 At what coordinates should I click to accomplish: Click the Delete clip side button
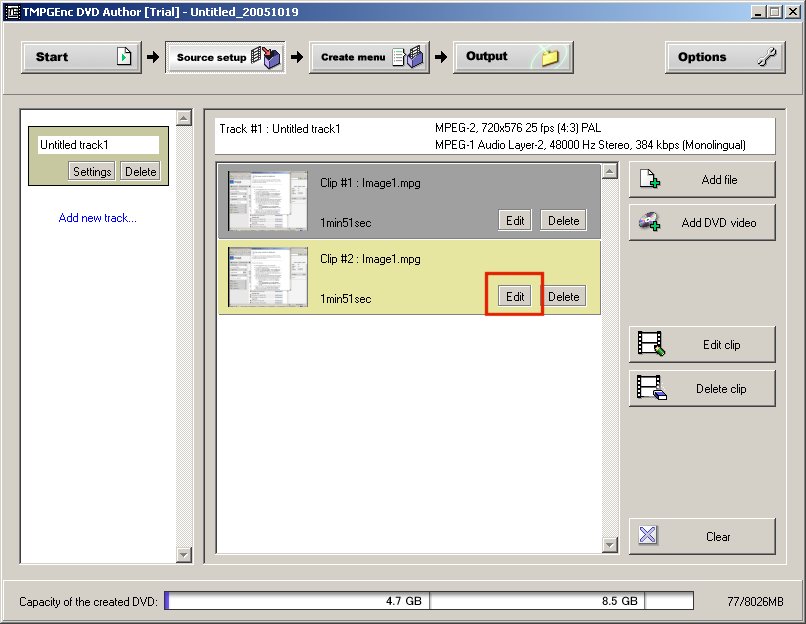click(702, 389)
